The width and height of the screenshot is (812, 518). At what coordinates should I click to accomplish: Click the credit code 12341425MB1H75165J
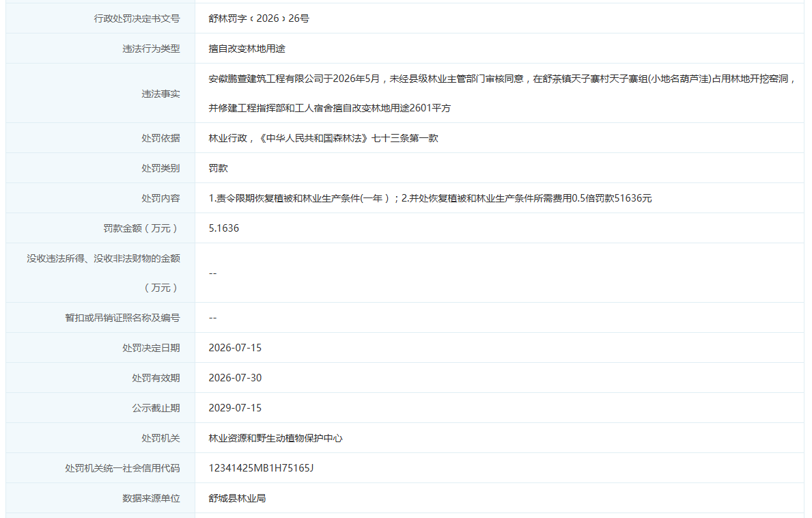coord(261,468)
